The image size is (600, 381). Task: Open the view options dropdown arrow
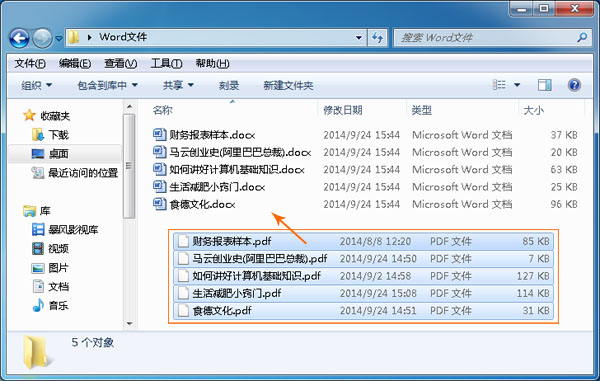point(517,85)
